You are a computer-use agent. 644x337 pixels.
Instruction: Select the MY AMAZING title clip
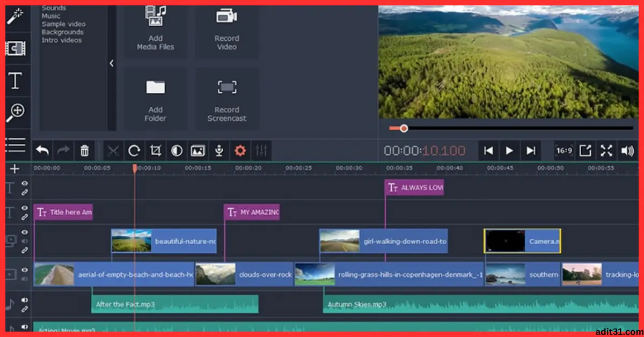click(x=252, y=212)
